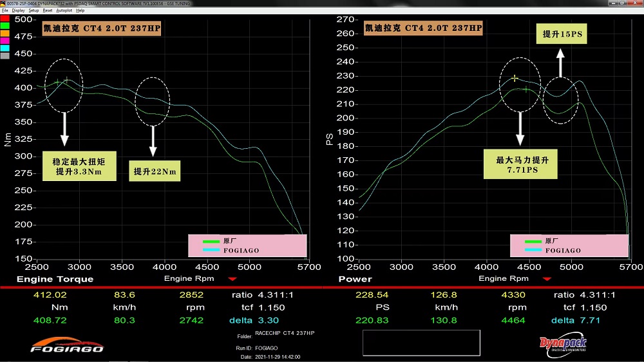The height and width of the screenshot is (362, 644).
Task: Select the cyan run color swatch
Action: pyautogui.click(x=5, y=48)
